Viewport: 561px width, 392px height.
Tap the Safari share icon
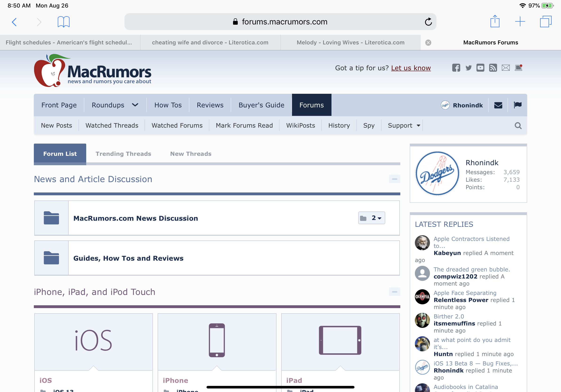coord(495,22)
